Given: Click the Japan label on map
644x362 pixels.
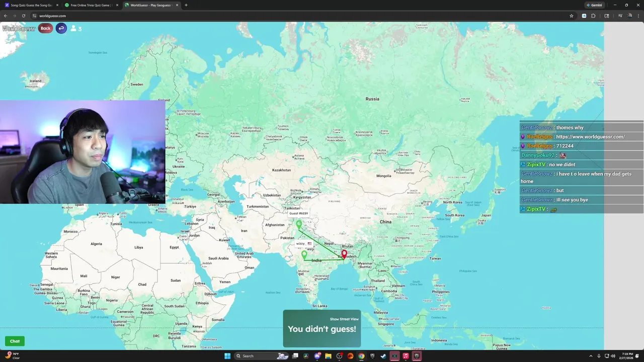Looking at the screenshot, I should [x=486, y=215].
